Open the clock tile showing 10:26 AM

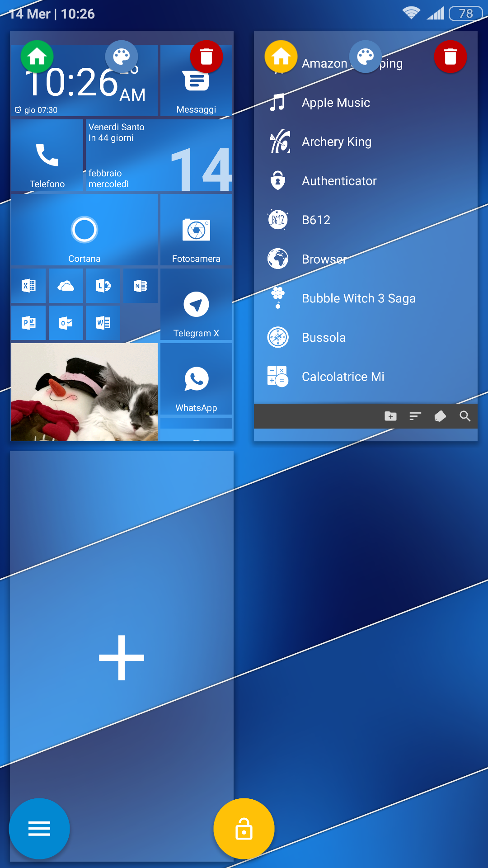pyautogui.click(x=84, y=80)
